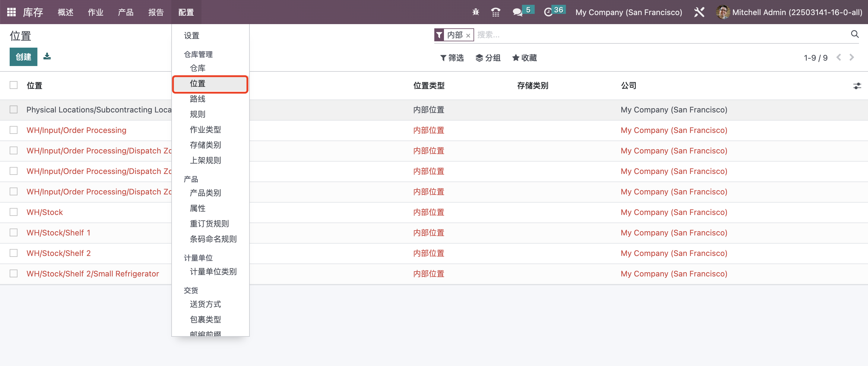868x366 pixels.
Task: Click the search magnifier icon
Action: click(854, 34)
